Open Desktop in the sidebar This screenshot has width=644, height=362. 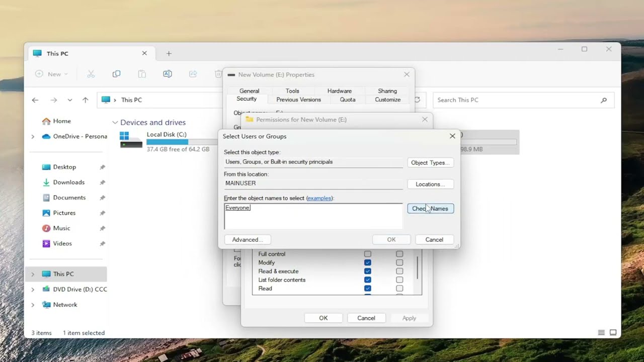(64, 167)
